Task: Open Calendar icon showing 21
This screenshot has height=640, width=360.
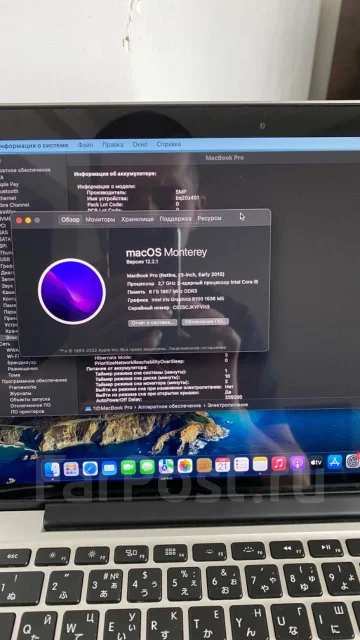Action: click(222, 465)
